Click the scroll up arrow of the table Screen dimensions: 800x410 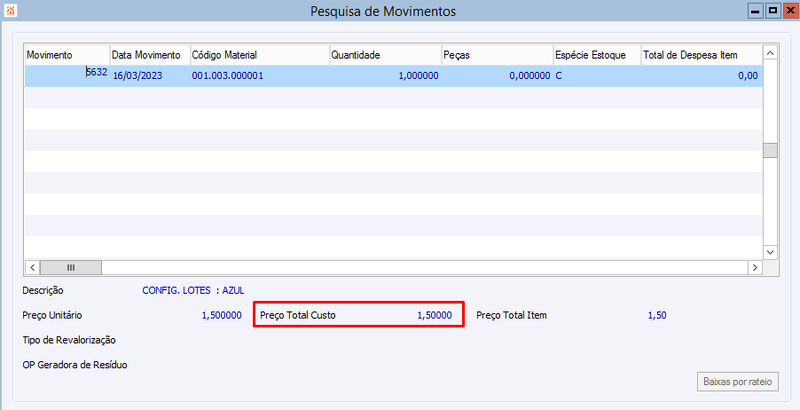pyautogui.click(x=770, y=53)
